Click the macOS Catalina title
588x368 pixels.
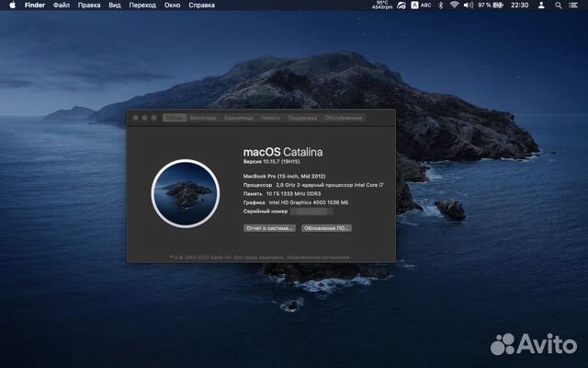283,152
